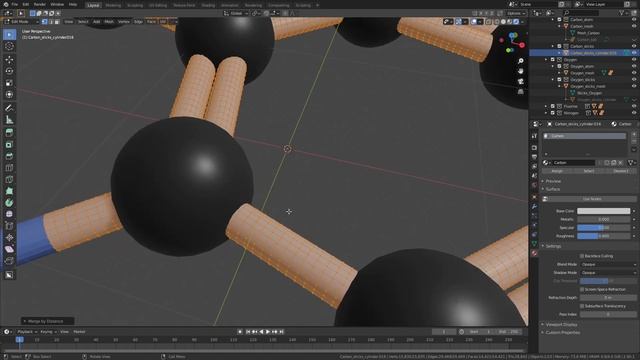Click the material Select button
The height and width of the screenshot is (360, 640).
pos(589,171)
